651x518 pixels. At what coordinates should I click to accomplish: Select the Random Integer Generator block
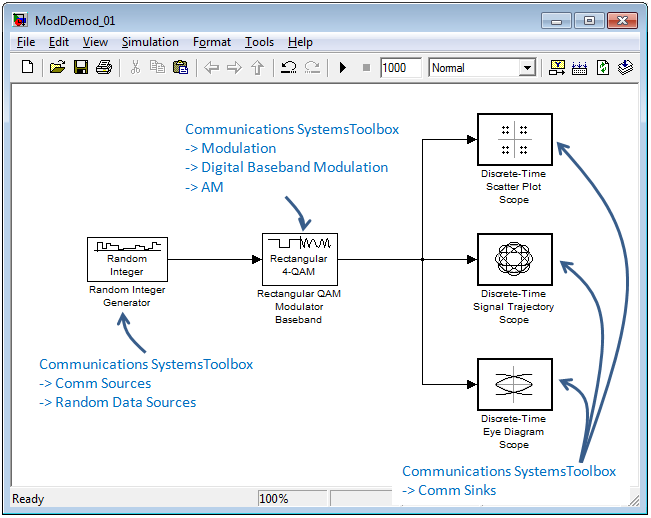point(127,259)
